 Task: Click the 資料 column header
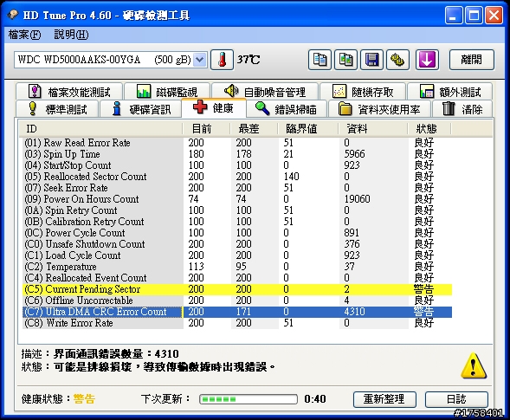tap(372, 129)
